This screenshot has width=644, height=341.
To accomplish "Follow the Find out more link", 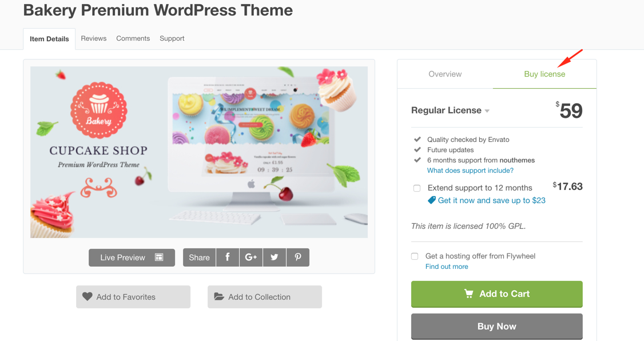I will 447,267.
